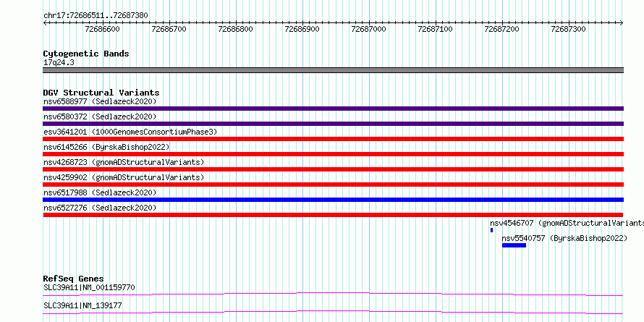The width and height of the screenshot is (644, 322).
Task: Click the long blue bar under nsv6517988
Action: [x=333, y=200]
